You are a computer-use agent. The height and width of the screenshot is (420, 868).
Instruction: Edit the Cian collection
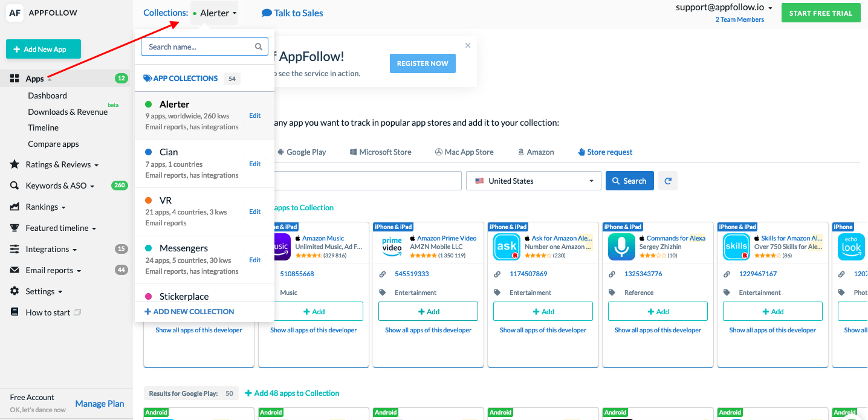click(255, 164)
